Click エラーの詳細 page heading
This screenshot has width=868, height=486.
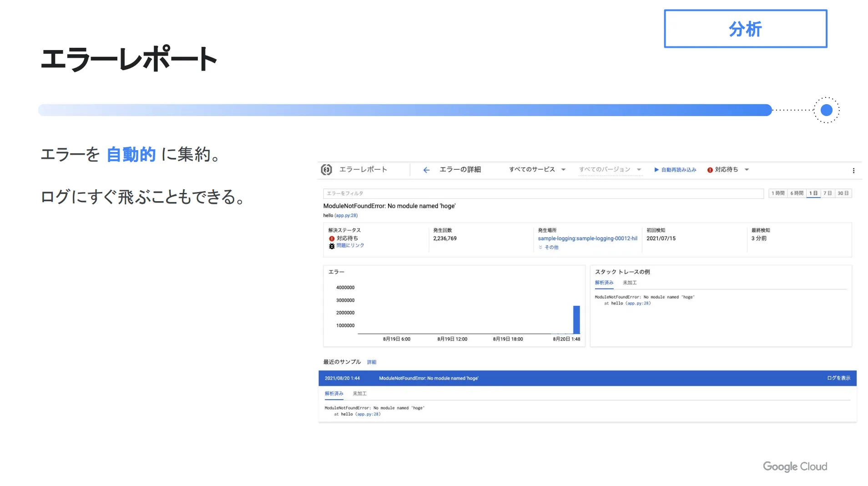point(459,169)
